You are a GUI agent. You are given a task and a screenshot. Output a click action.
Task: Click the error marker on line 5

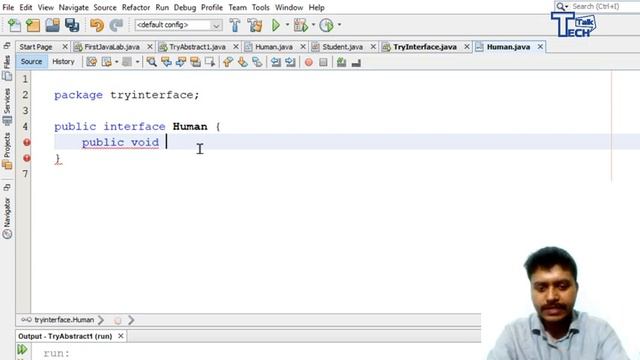(27, 142)
